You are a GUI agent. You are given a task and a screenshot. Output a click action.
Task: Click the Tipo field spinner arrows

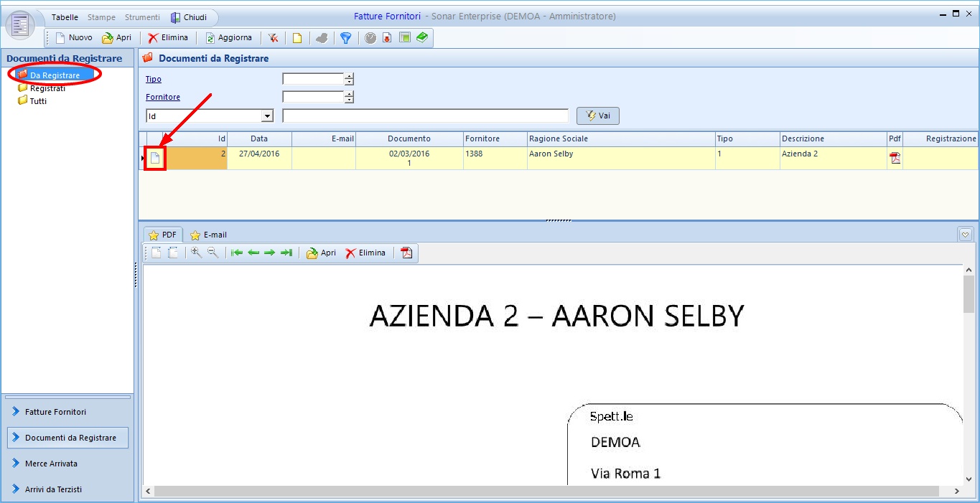349,79
